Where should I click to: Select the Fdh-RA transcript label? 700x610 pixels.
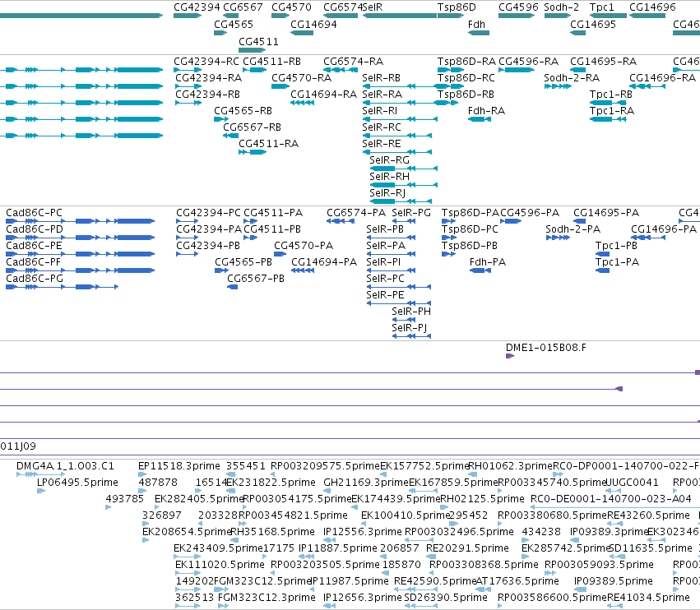pos(487,111)
